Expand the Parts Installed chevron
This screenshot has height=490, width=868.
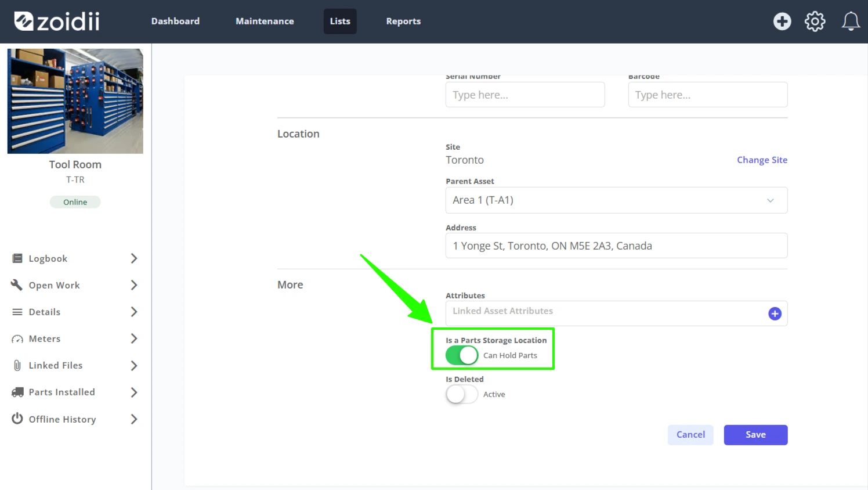(x=134, y=392)
